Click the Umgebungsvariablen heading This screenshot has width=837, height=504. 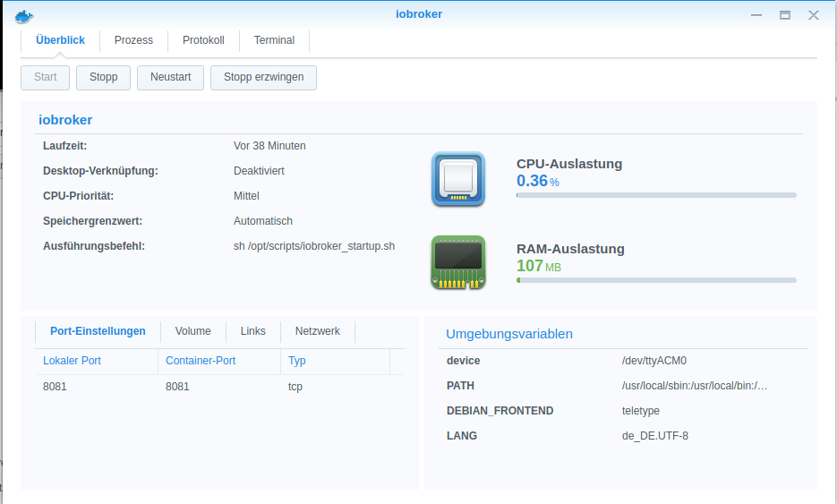[x=509, y=334]
